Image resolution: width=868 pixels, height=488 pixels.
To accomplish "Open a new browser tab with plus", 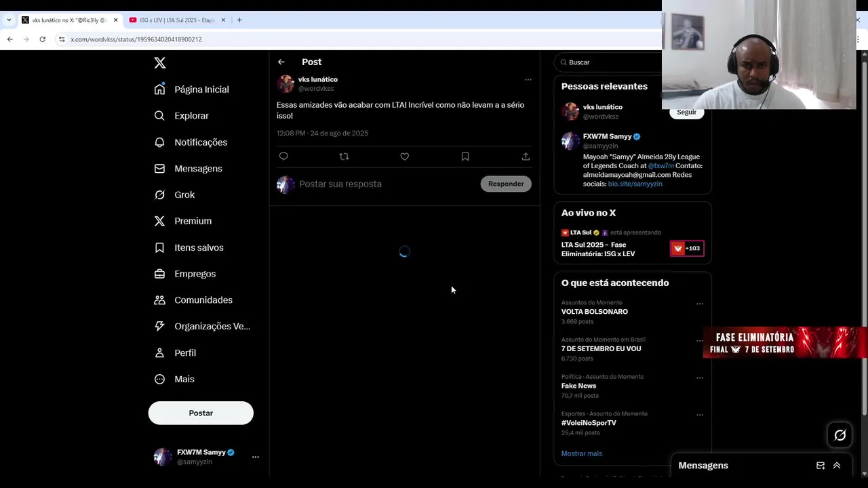I will point(239,20).
